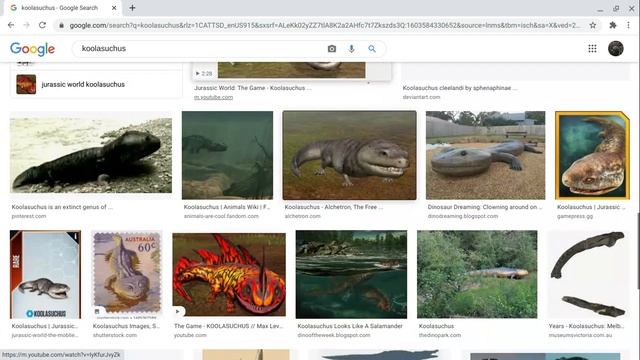
Task: Open a new browser tab
Action: (x=132, y=8)
